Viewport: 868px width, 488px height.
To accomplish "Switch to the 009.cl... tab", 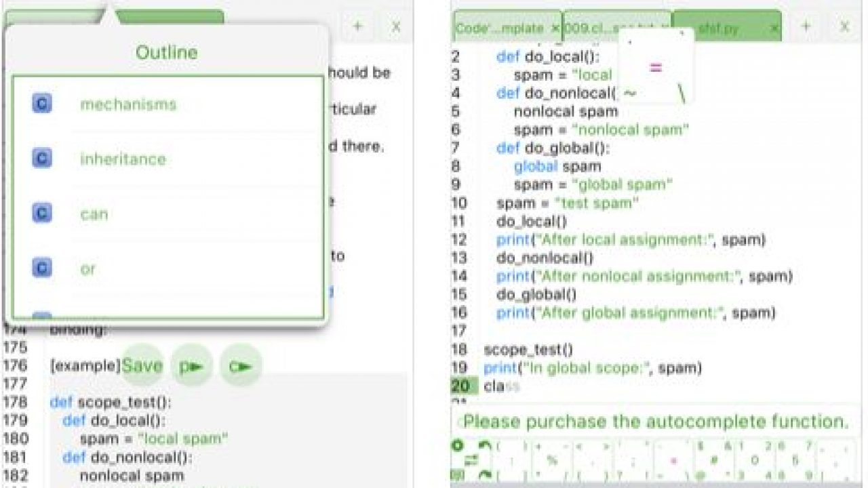I will (617, 28).
